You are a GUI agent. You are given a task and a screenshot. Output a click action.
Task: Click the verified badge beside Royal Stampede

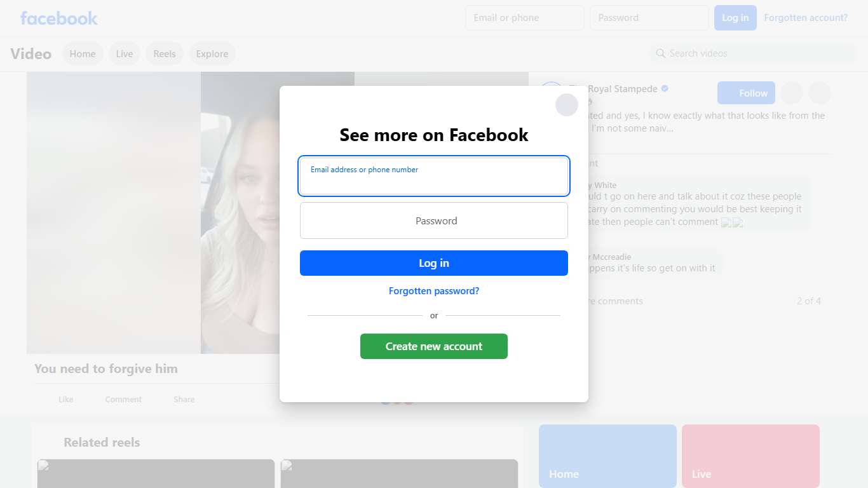click(x=665, y=89)
